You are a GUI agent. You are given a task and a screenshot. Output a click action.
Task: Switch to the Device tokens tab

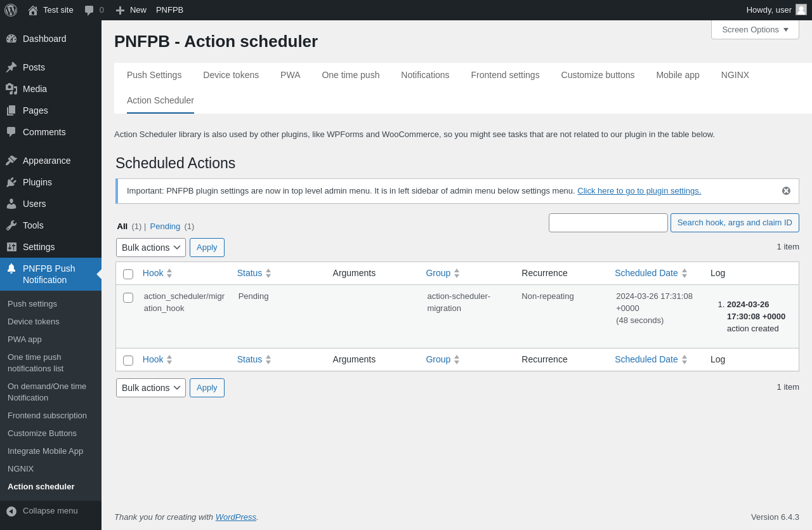click(x=231, y=75)
